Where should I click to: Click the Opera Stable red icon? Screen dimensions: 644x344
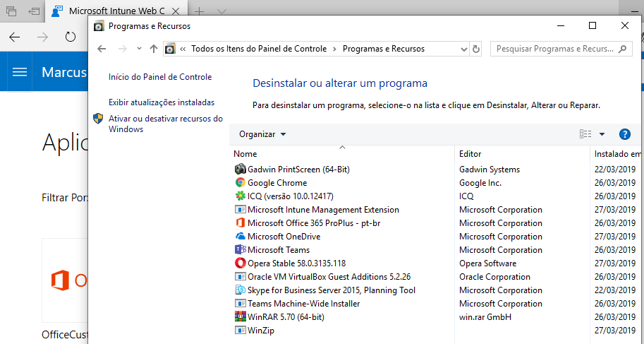pyautogui.click(x=240, y=263)
